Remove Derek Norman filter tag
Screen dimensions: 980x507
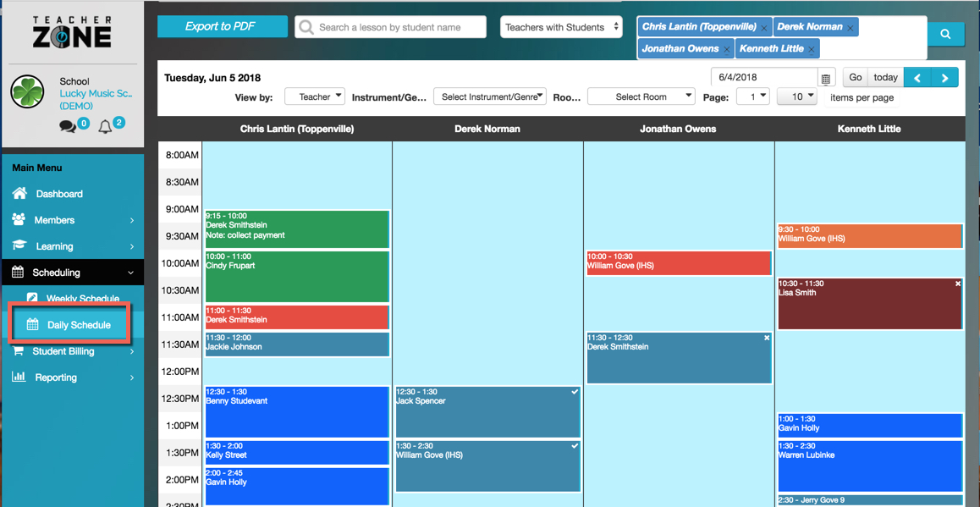[850, 29]
